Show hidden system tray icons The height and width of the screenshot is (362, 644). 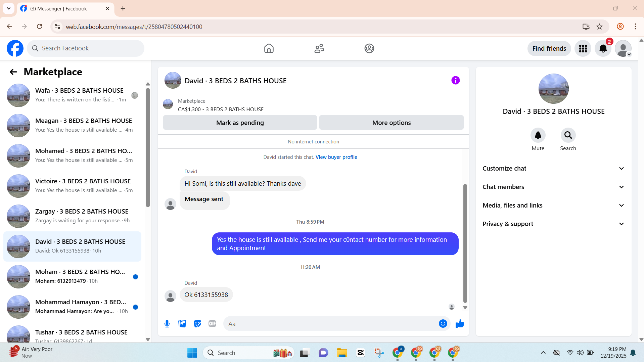pyautogui.click(x=543, y=353)
